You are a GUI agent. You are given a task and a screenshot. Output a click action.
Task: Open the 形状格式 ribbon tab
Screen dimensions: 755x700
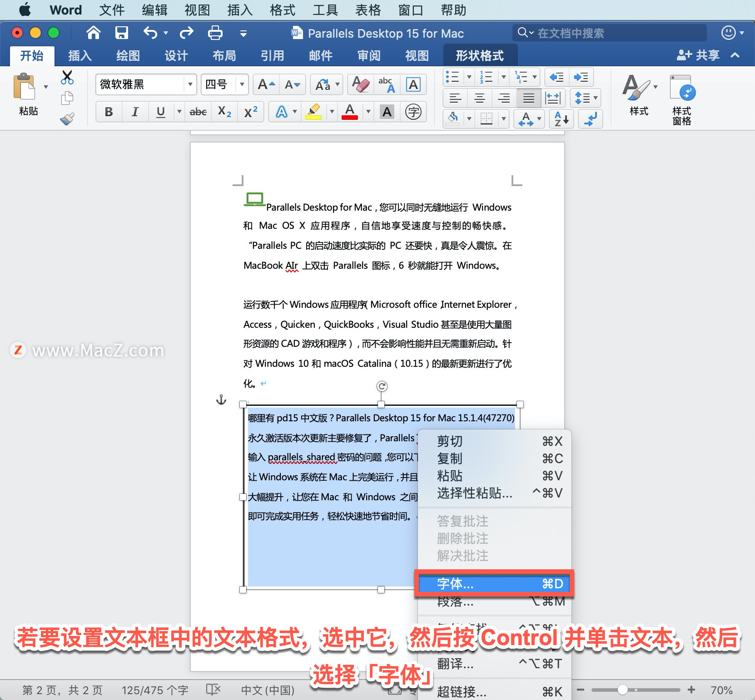(480, 56)
